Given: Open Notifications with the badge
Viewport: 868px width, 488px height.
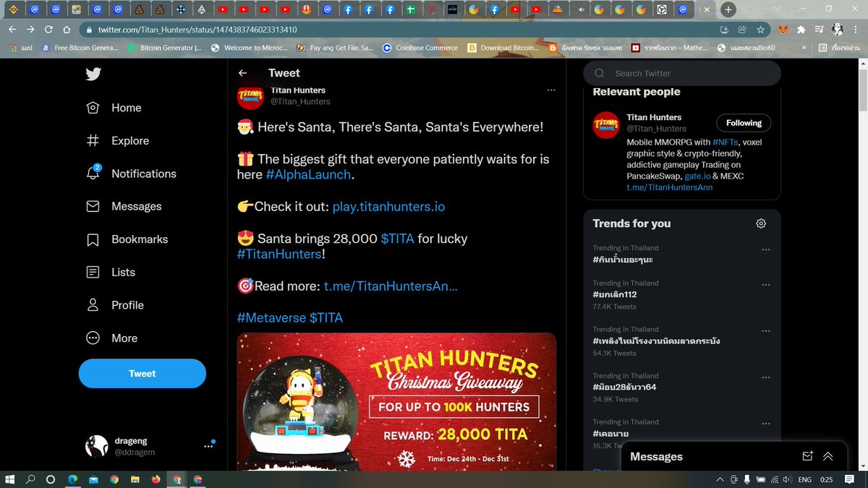Looking at the screenshot, I should (x=131, y=174).
